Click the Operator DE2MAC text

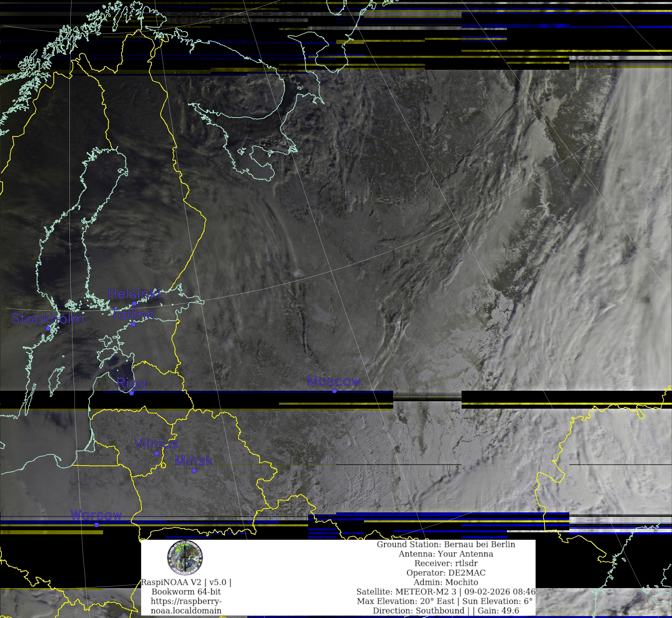point(446,572)
